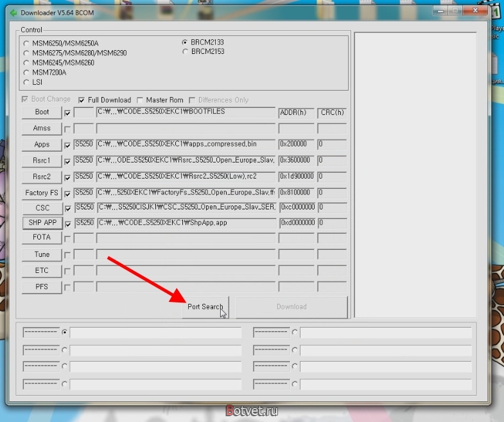Click the Boot file button
The height and width of the screenshot is (422, 504).
click(42, 112)
